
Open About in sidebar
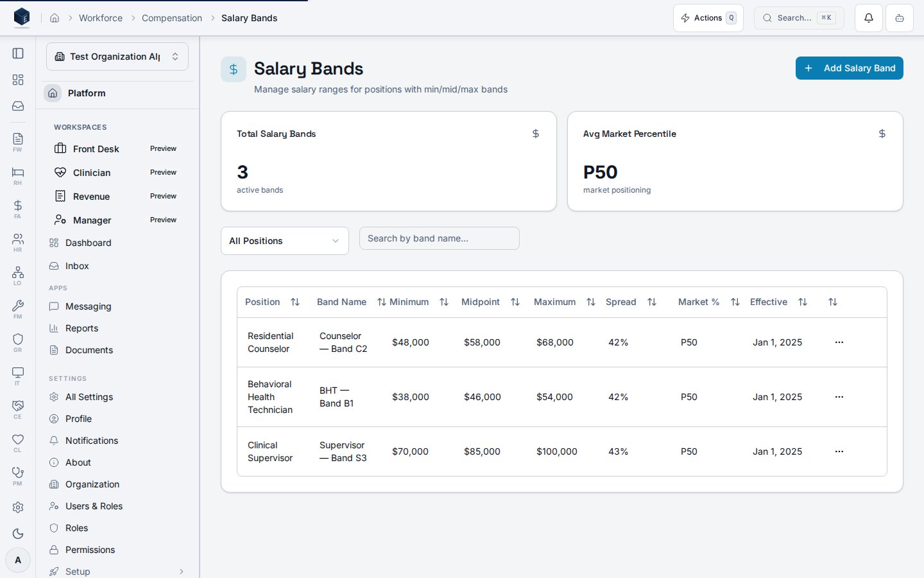click(117, 462)
